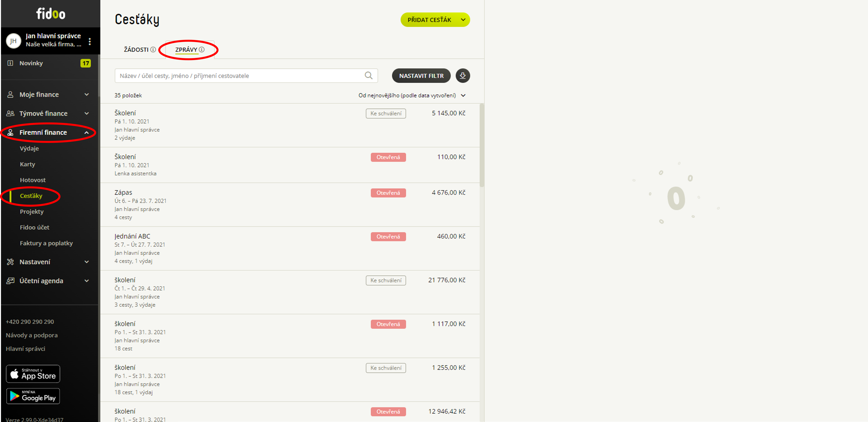Viewport: 868px width, 422px height.
Task: Open the Hlavní správci link
Action: click(25, 349)
